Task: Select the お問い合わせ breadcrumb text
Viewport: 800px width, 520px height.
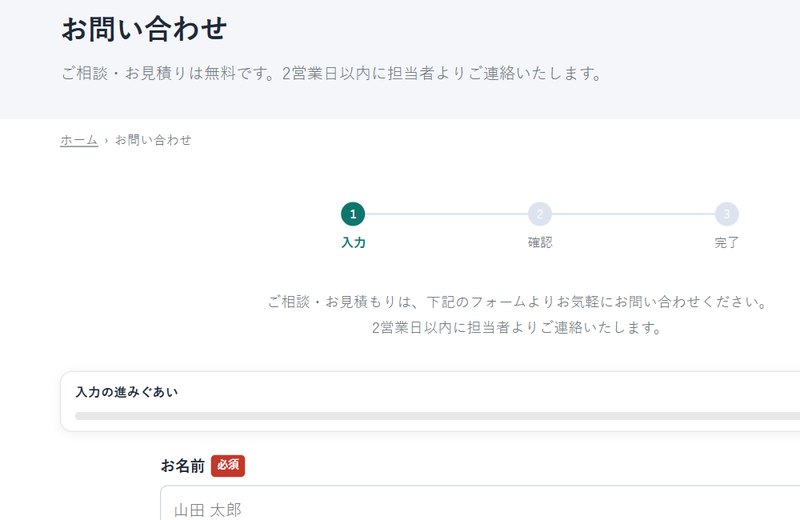Action: (153, 140)
